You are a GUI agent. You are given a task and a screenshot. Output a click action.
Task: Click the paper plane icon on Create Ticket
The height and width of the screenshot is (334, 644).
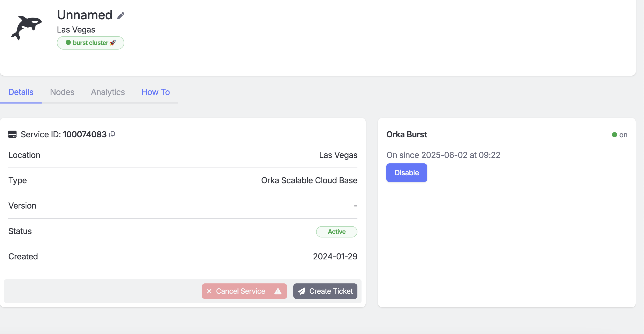pos(302,291)
